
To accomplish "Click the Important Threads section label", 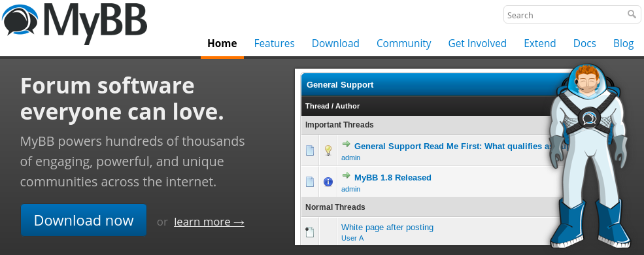I will click(x=339, y=125).
